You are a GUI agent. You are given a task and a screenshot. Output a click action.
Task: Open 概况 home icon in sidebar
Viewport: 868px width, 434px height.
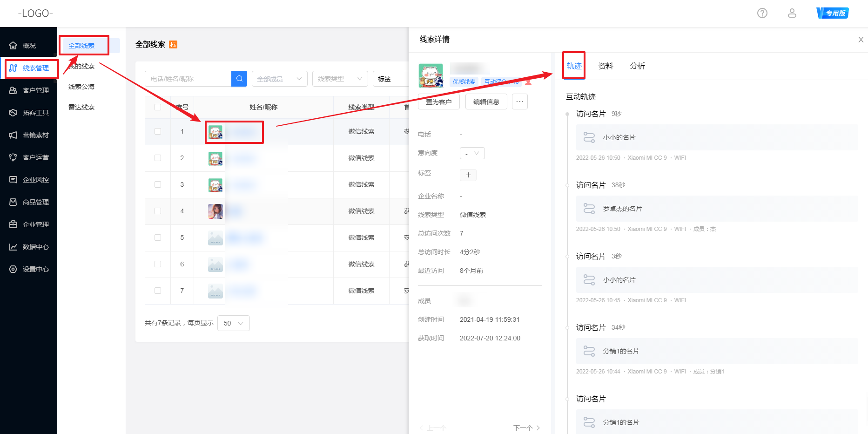(x=13, y=46)
